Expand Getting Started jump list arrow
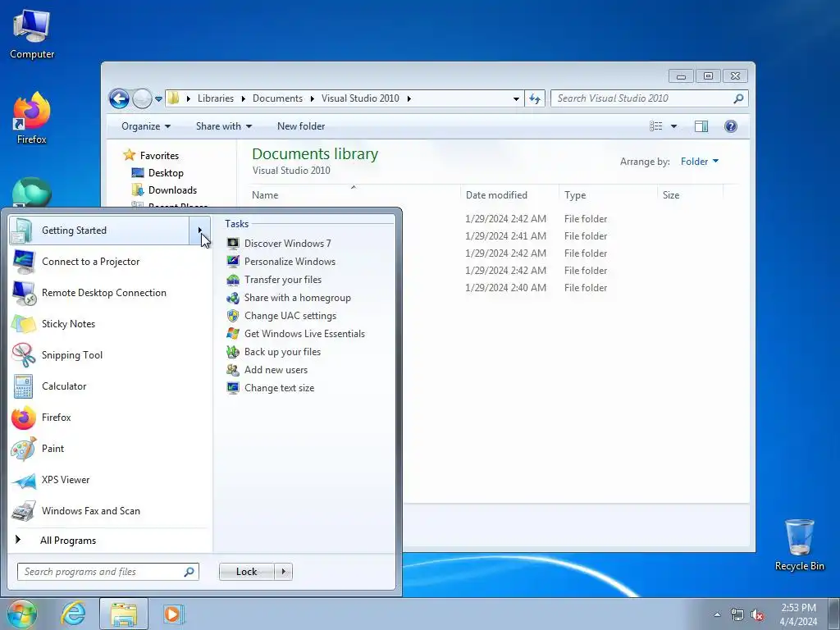The height and width of the screenshot is (630, 840). (x=200, y=231)
